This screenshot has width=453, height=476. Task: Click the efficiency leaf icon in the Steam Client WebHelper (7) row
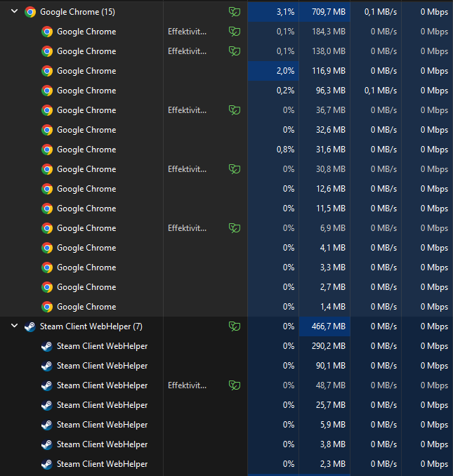pos(235,326)
